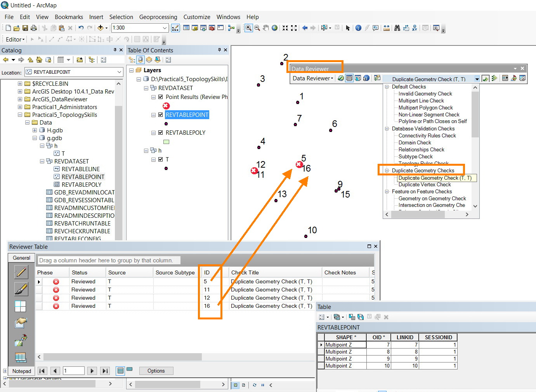
Task: Open the map scale 1:300 dropdown
Action: (x=165, y=28)
